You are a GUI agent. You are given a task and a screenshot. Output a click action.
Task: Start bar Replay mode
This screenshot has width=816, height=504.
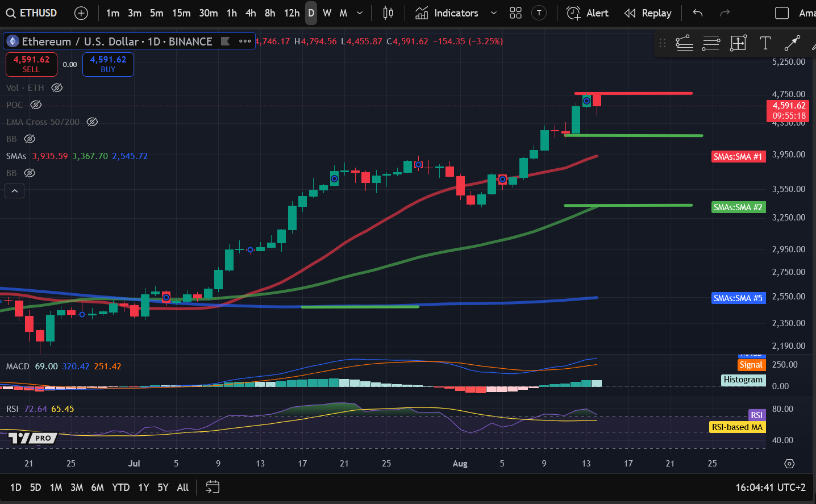[x=648, y=13]
